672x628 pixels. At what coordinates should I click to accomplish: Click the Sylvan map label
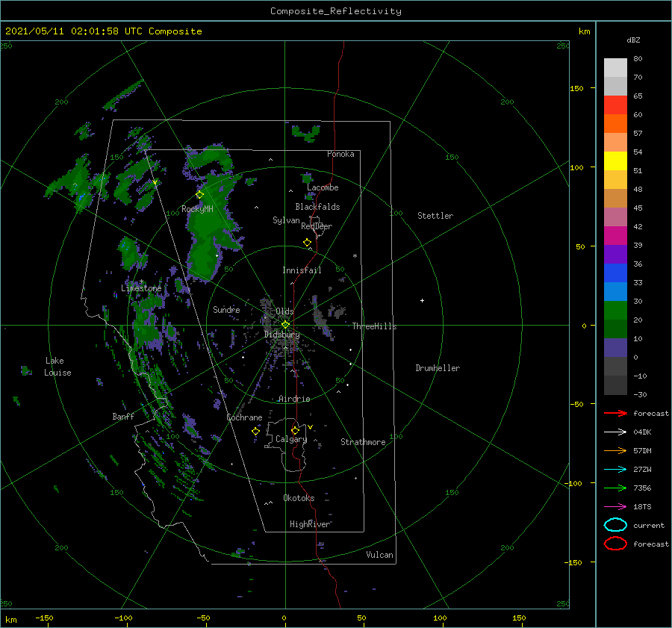(x=286, y=220)
